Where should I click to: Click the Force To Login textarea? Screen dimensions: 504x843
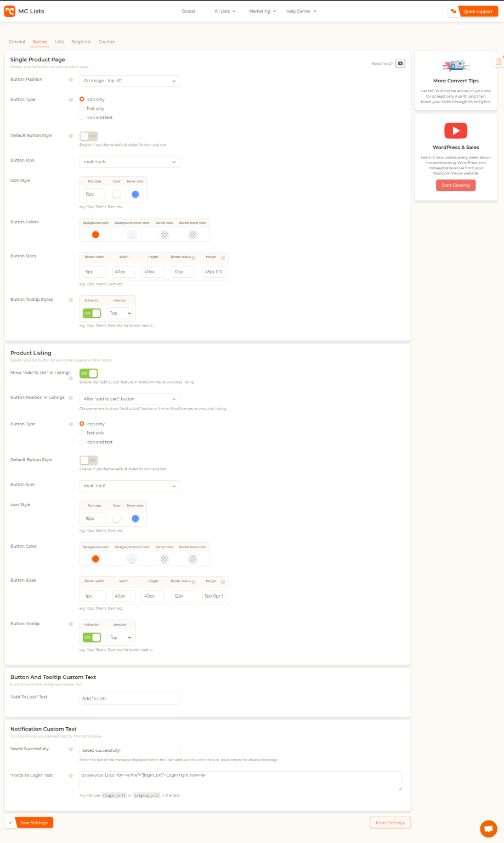coord(241,780)
